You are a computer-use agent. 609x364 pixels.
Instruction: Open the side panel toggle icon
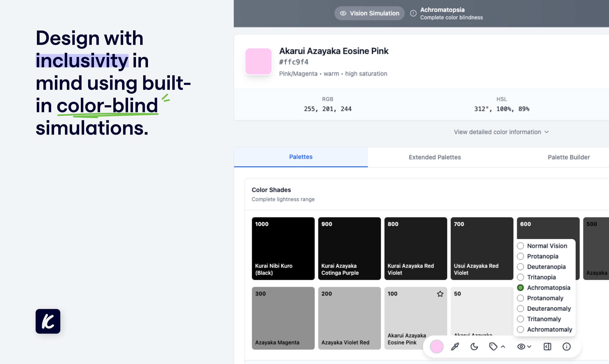547,347
